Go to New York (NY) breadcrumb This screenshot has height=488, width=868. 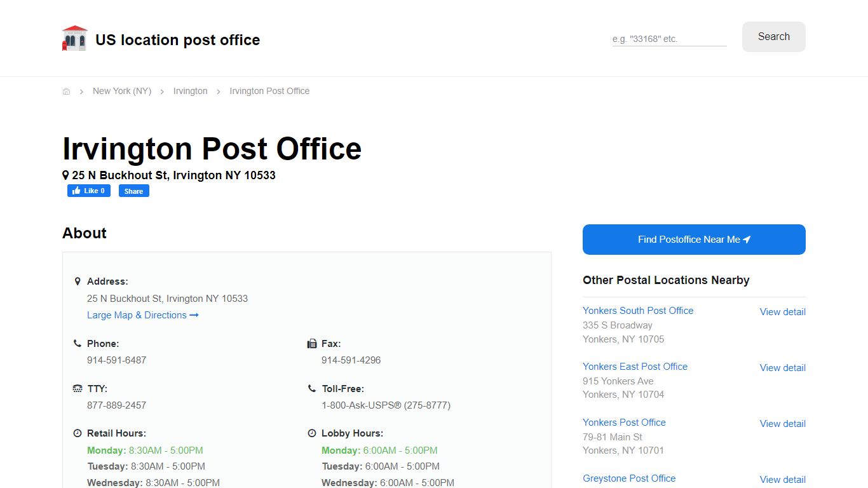click(122, 91)
